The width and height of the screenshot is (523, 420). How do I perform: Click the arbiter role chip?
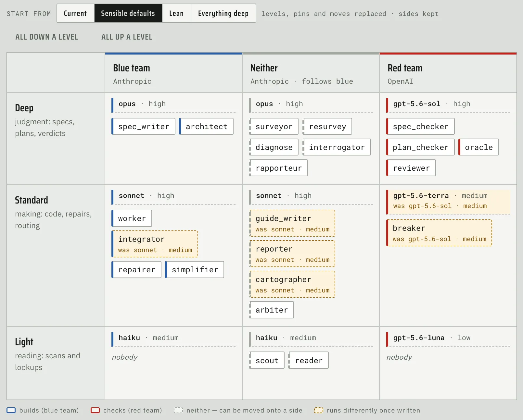coord(271,310)
